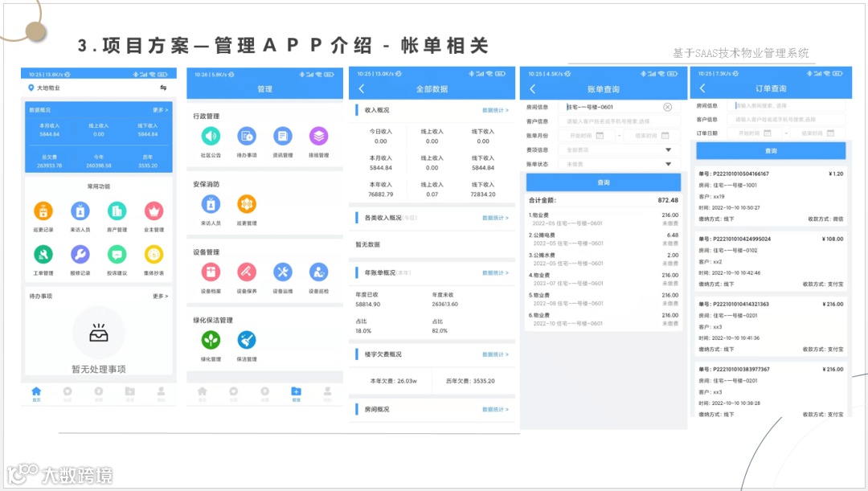Open order P222101010504166167 card

(x=771, y=196)
